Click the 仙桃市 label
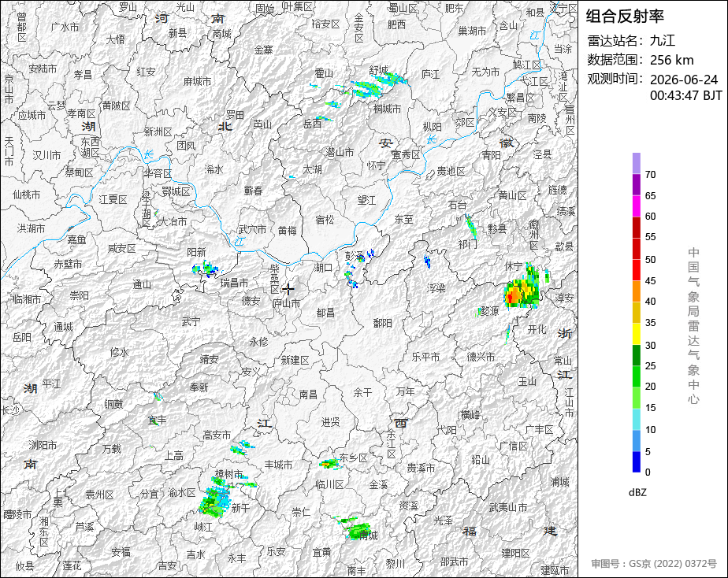The width and height of the screenshot is (728, 578). tap(27, 195)
